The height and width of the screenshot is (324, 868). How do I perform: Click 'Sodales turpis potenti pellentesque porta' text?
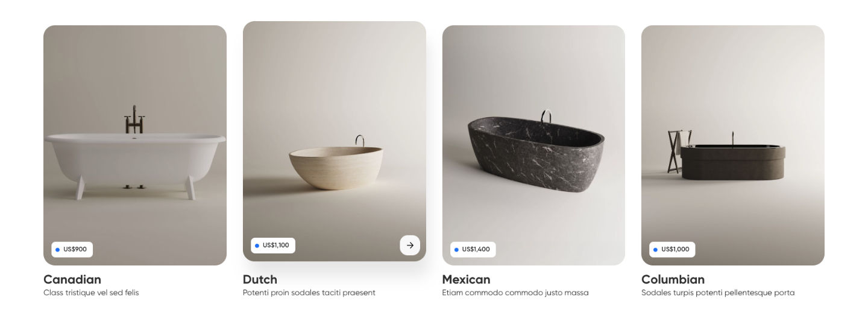(x=718, y=293)
